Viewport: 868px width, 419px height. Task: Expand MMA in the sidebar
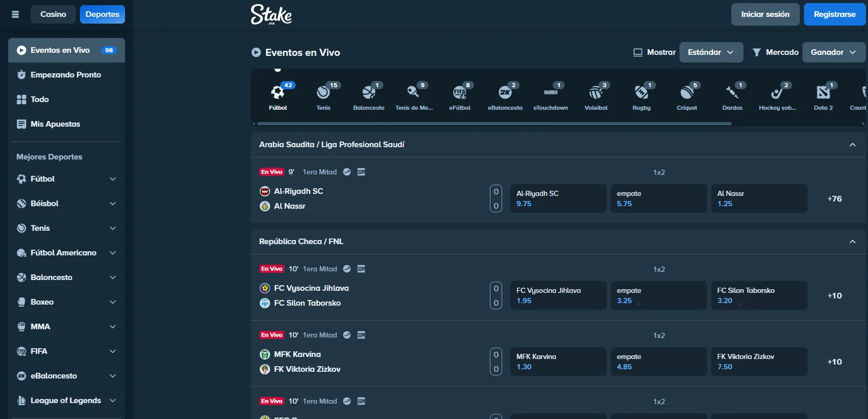coord(113,327)
